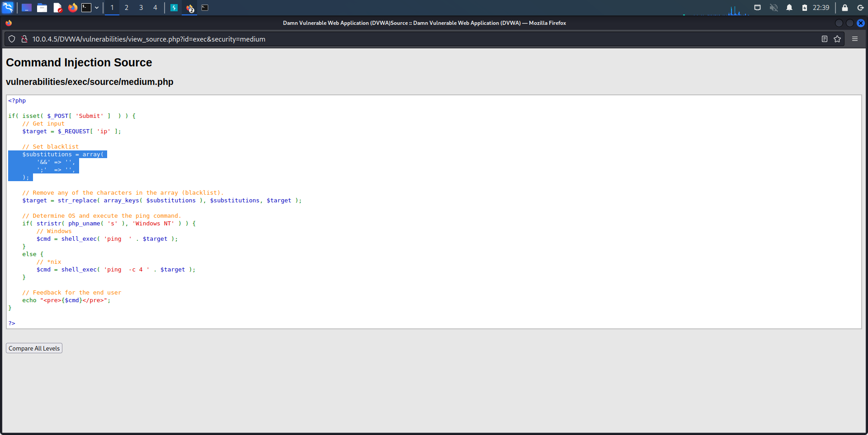Switch to workspace 4
The height and width of the screenshot is (435, 868).
pos(155,8)
